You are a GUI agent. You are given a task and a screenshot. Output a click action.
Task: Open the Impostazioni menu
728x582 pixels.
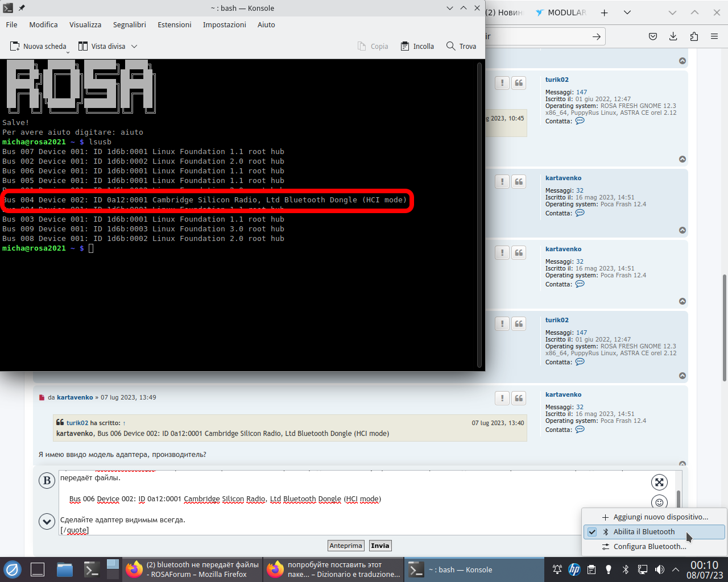click(x=224, y=24)
